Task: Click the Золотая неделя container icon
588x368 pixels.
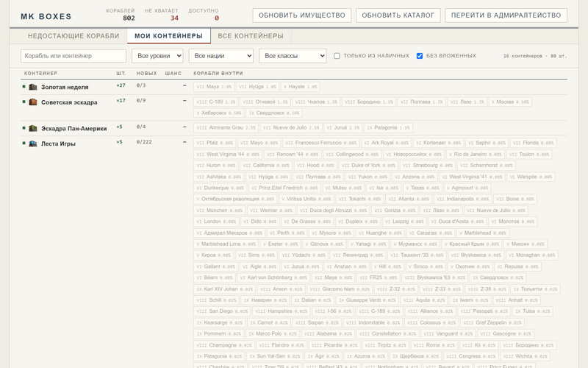Action: (33, 87)
